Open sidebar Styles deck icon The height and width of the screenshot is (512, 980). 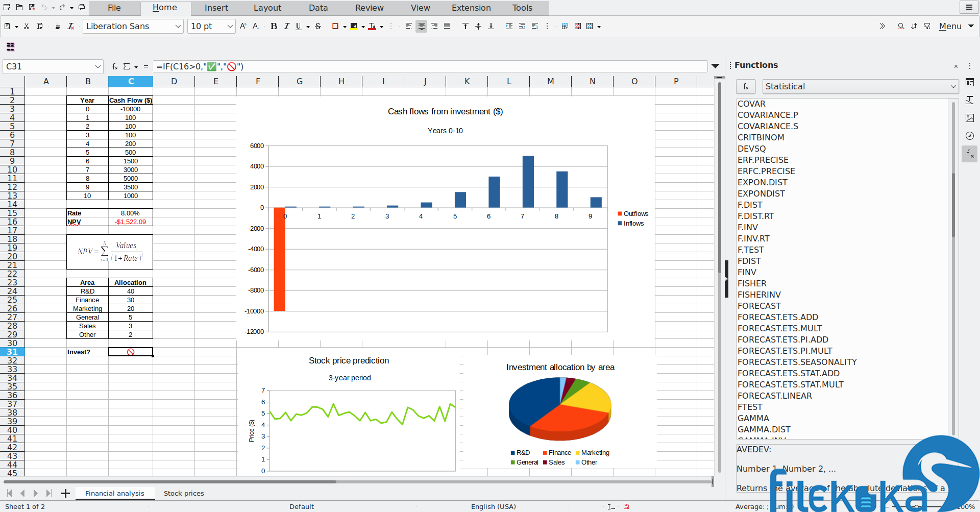(970, 100)
